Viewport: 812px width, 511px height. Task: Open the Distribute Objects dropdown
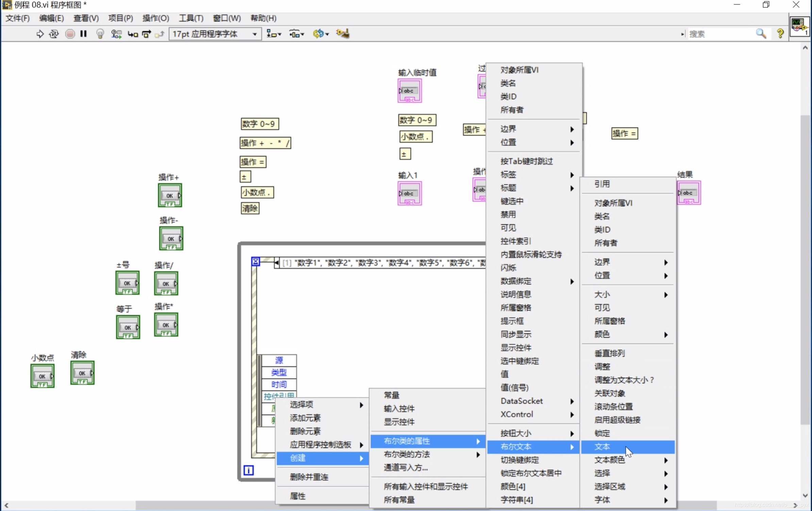pos(297,34)
